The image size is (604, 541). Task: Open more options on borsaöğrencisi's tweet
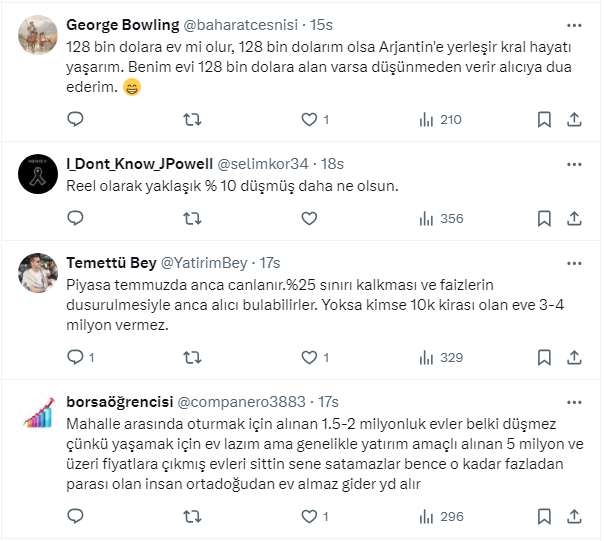[574, 401]
